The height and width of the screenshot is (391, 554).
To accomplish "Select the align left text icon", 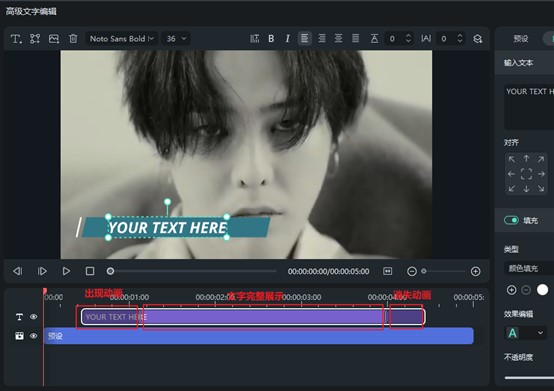I will (x=305, y=38).
